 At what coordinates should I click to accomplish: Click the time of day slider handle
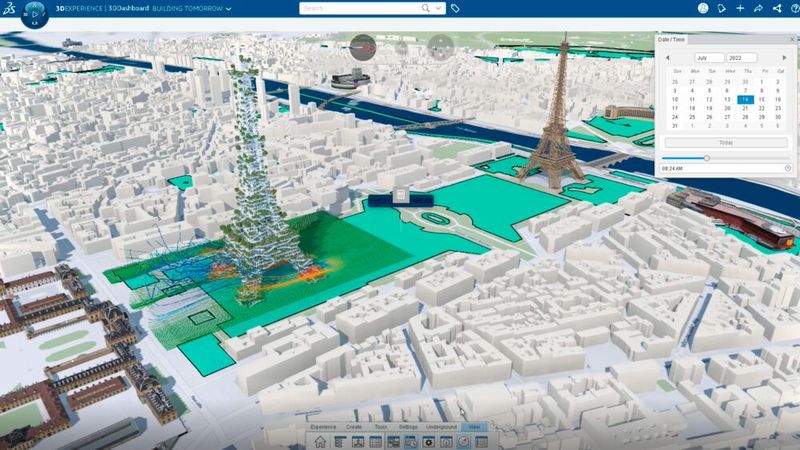pos(707,157)
